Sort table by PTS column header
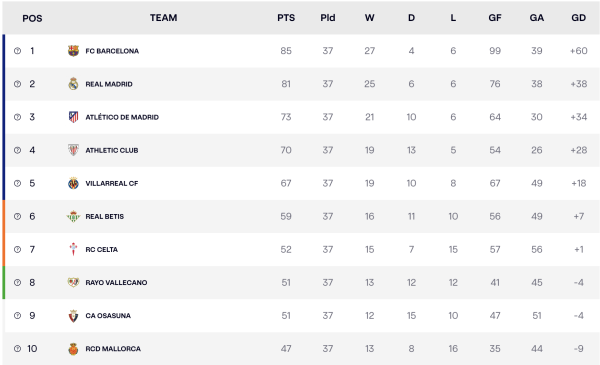Screen dimensions: 600x365 point(286,18)
